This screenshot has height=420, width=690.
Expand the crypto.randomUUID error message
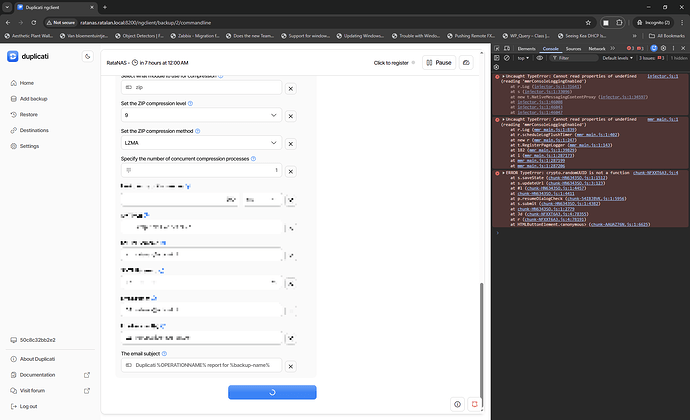point(503,173)
